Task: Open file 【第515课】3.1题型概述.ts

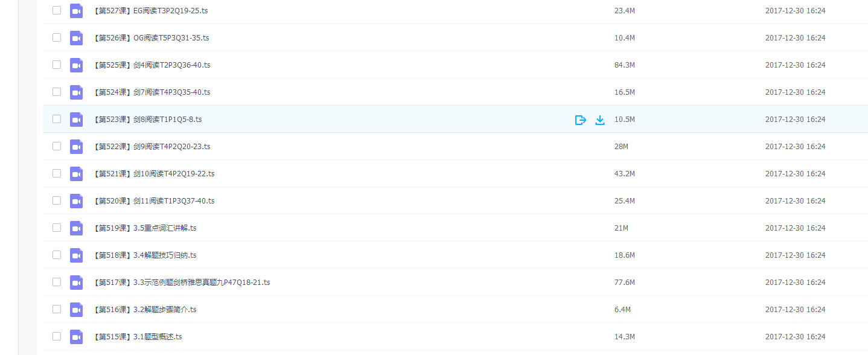Action: [138, 337]
